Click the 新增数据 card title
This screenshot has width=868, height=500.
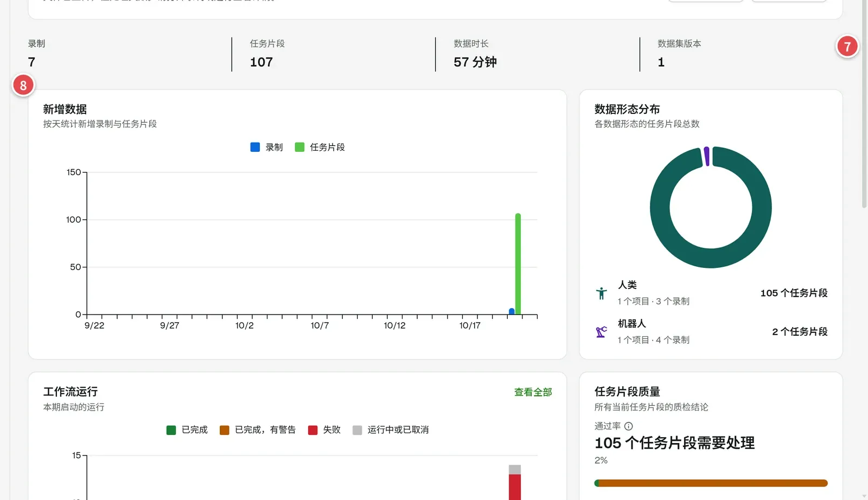point(65,110)
